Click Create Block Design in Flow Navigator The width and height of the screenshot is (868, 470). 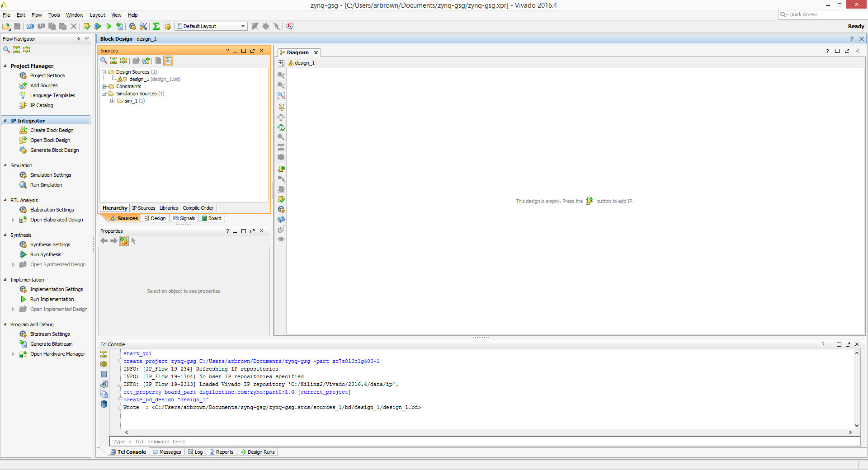(52, 130)
